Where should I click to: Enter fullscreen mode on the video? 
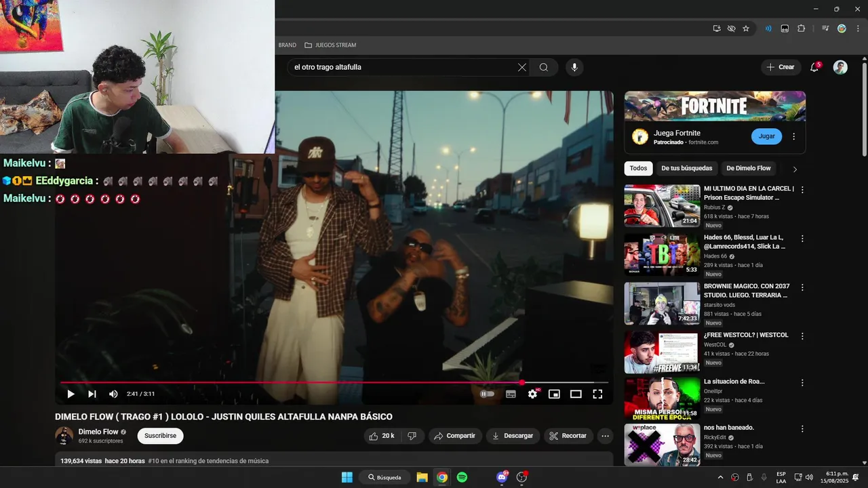597,394
